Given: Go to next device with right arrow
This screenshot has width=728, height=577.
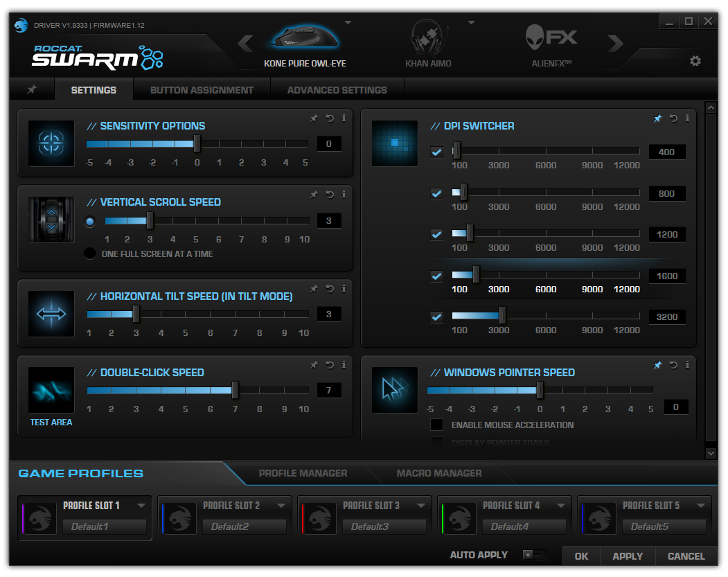Looking at the screenshot, I should point(616,44).
